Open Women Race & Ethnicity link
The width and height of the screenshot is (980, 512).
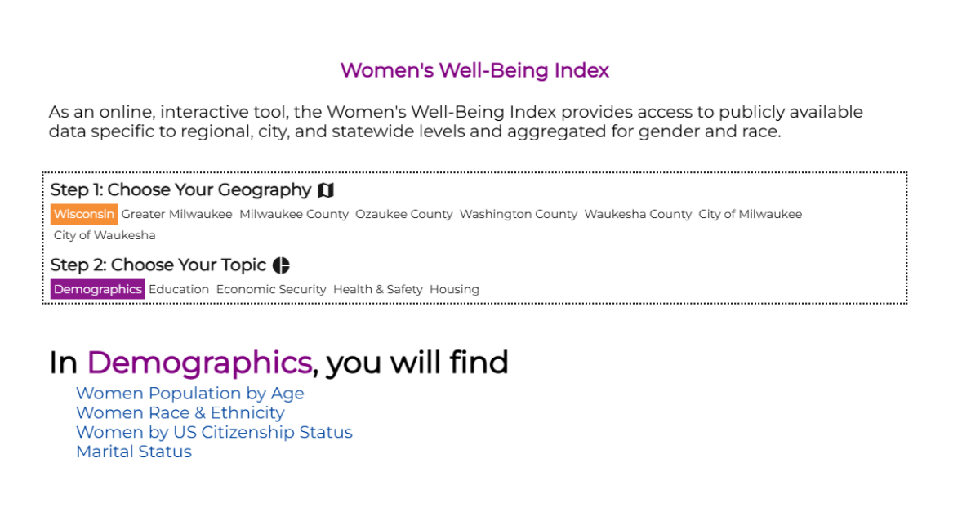(x=180, y=413)
